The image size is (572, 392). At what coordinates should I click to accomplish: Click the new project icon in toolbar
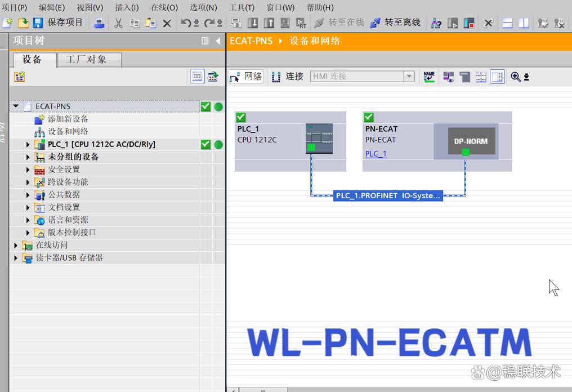tap(7, 23)
